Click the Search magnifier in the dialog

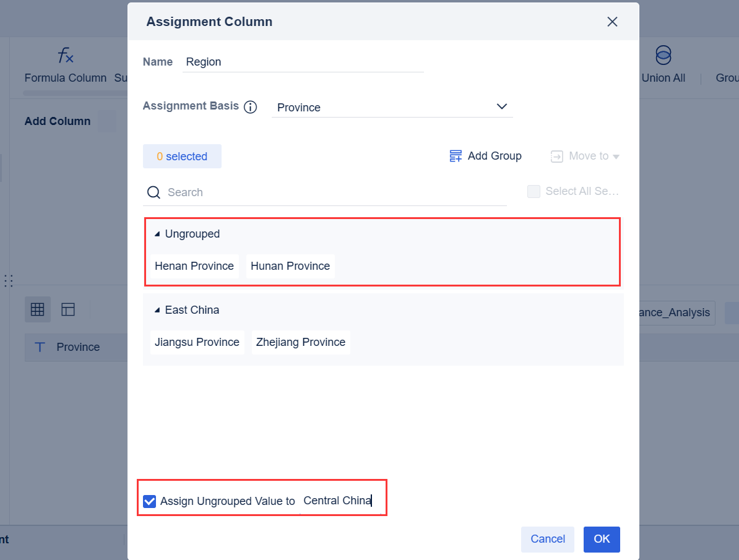click(x=153, y=192)
